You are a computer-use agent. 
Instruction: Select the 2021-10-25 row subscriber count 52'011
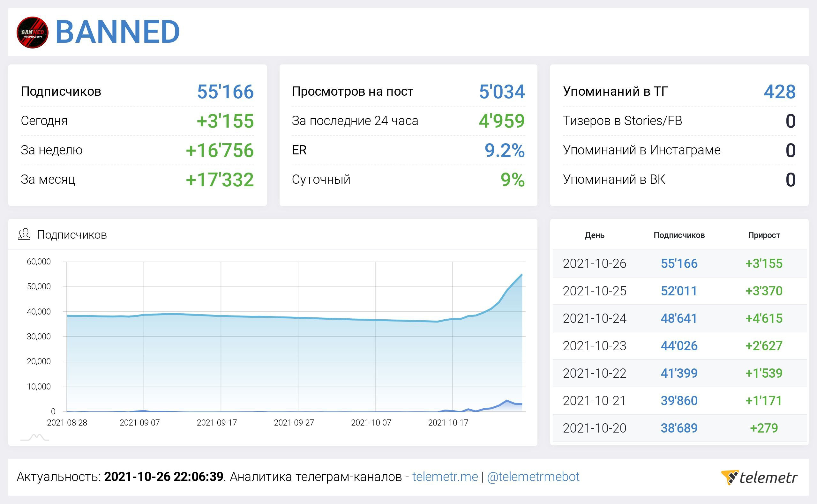click(x=678, y=291)
